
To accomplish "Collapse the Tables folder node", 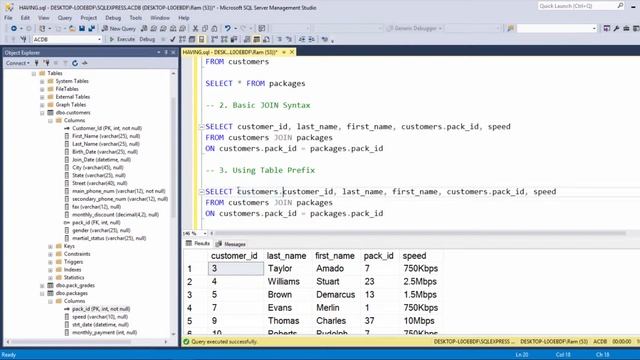I will coord(34,73).
